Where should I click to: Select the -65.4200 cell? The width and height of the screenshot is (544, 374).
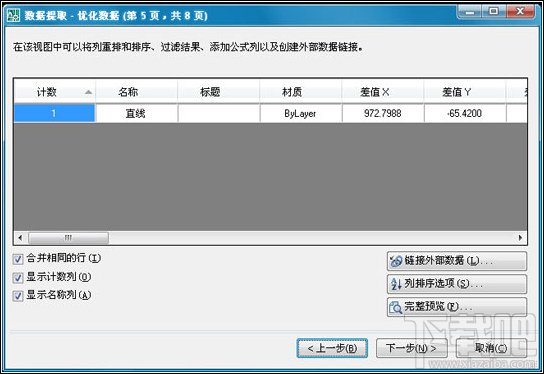click(465, 113)
